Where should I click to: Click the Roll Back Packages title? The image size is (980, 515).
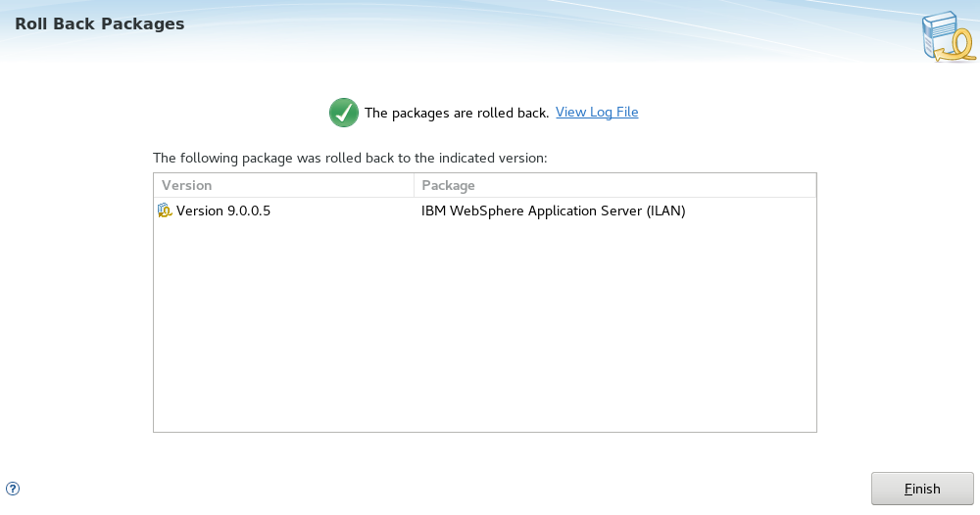[99, 23]
